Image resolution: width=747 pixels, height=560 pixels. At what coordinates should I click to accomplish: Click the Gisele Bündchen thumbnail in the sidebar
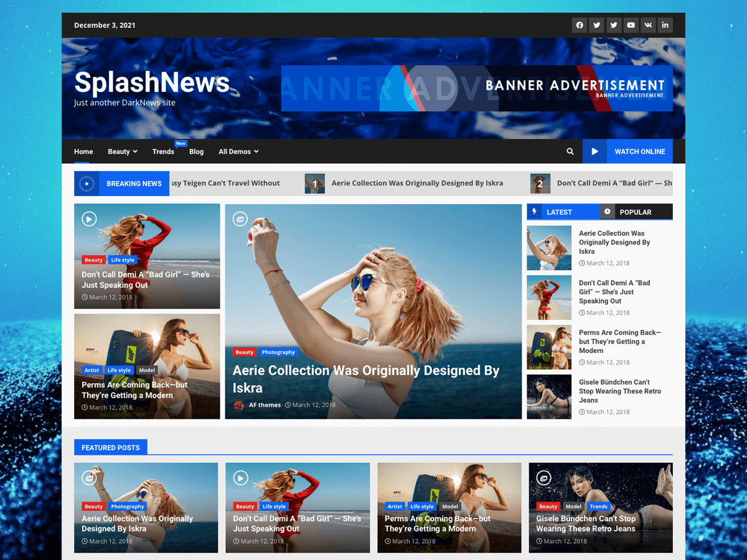point(549,396)
